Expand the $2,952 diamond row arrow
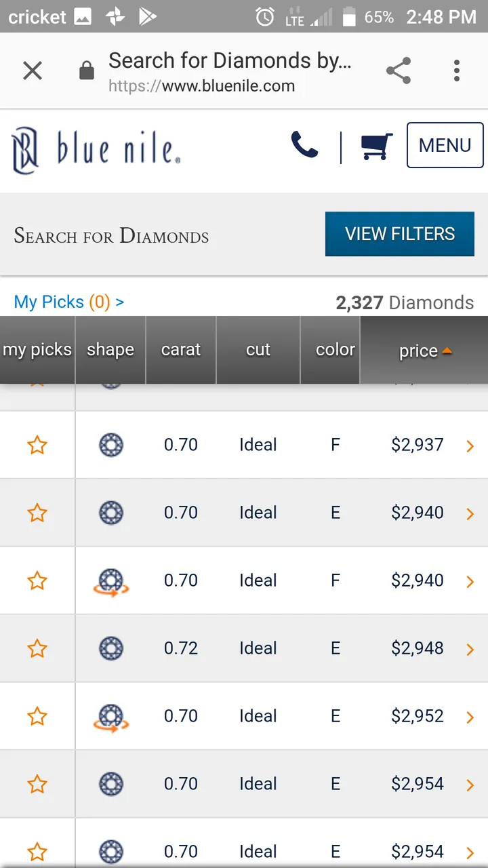Image resolution: width=488 pixels, height=868 pixels. click(470, 717)
